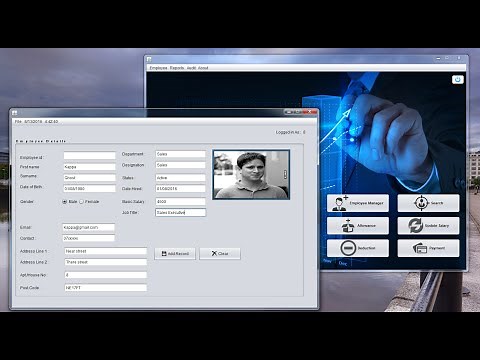
Task: Click the employee photo thumbnail
Action: click(251, 175)
